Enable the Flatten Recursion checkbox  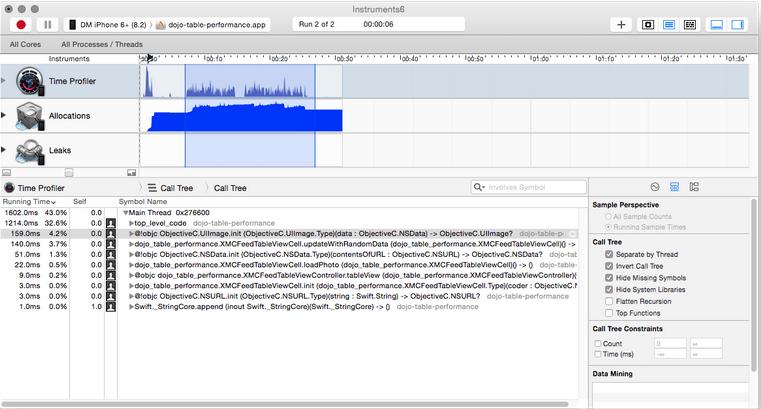click(609, 301)
